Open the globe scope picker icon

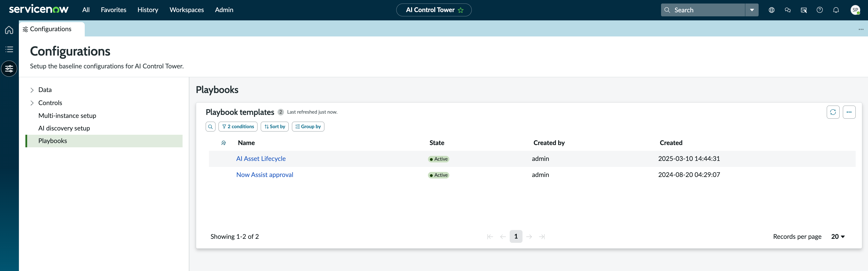click(771, 10)
